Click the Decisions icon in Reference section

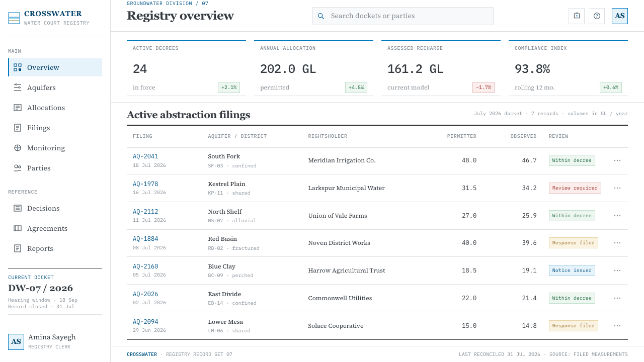[18, 208]
